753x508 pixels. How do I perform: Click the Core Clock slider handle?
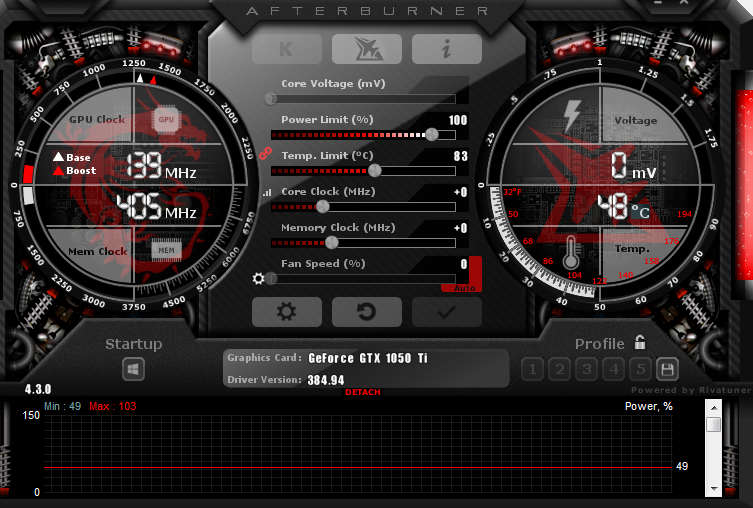323,206
